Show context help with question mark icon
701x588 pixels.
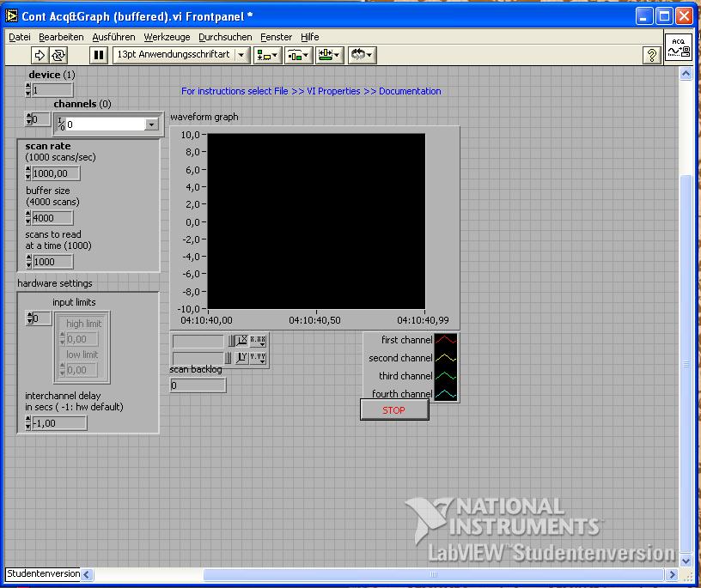[x=652, y=56]
